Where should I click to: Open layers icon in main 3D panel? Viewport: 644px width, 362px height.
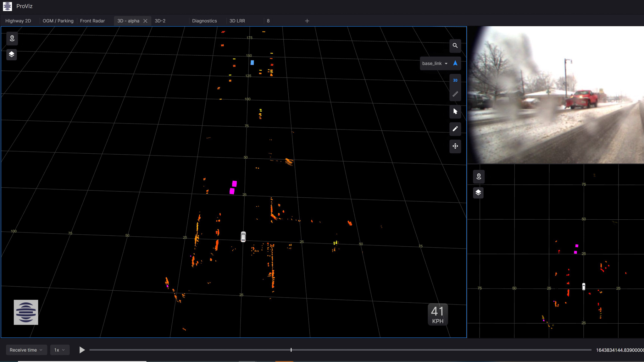point(12,54)
